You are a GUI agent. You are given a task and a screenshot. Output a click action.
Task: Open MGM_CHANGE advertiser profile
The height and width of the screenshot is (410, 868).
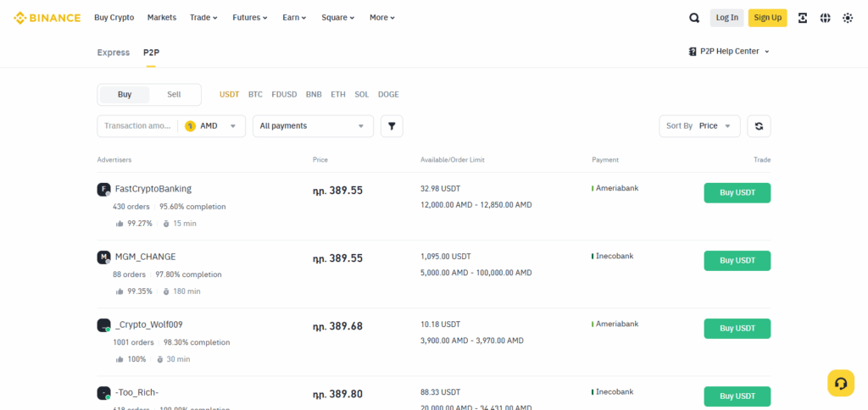tap(146, 257)
